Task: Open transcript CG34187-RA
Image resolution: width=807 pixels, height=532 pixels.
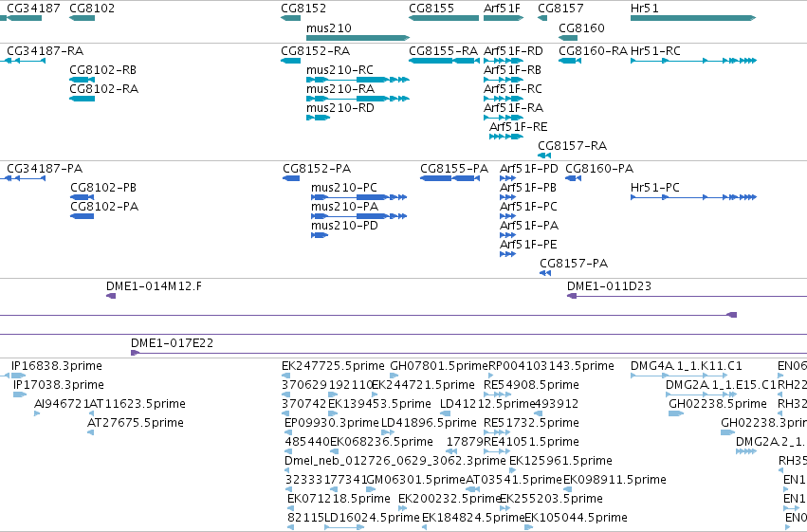Action: [x=45, y=51]
